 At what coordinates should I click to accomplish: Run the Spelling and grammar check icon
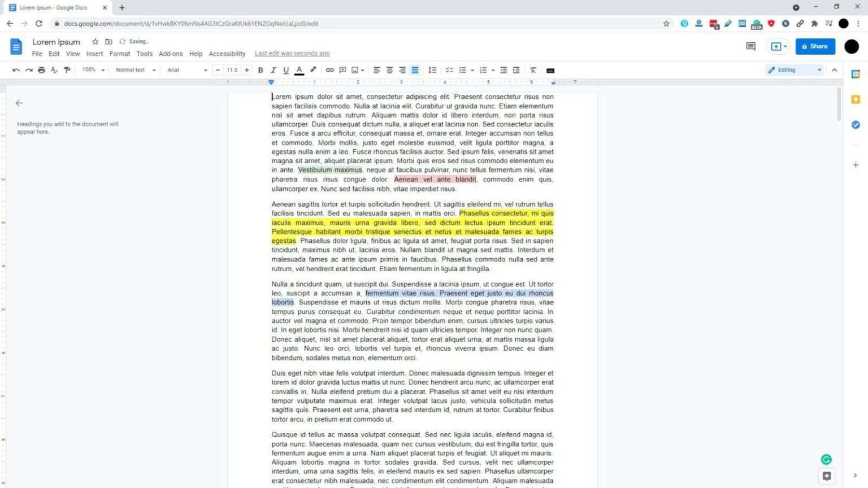point(54,69)
